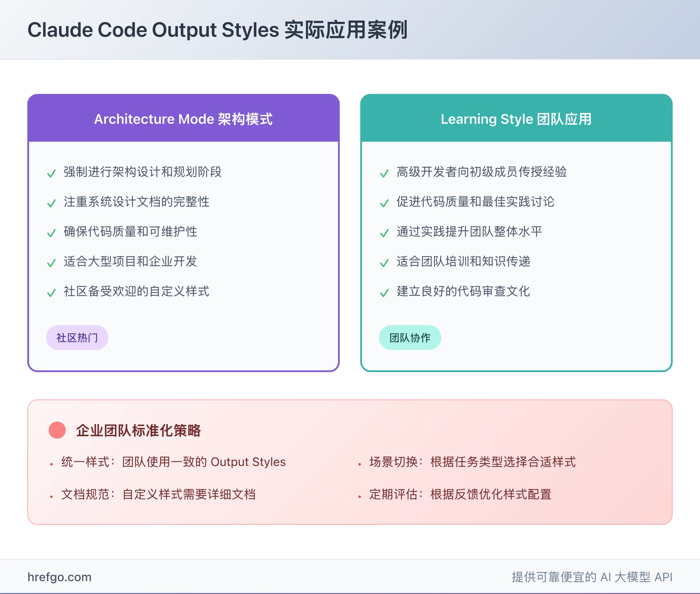This screenshot has height=594, width=700.
Task: Click checkmark beside 适合团队培训和知识传递
Action: click(x=384, y=263)
